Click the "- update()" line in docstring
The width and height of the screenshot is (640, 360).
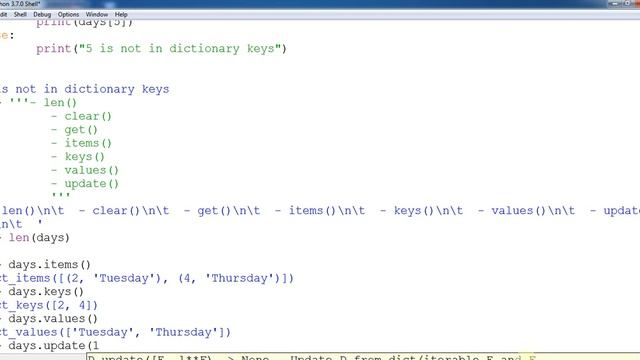pyautogui.click(x=84, y=184)
